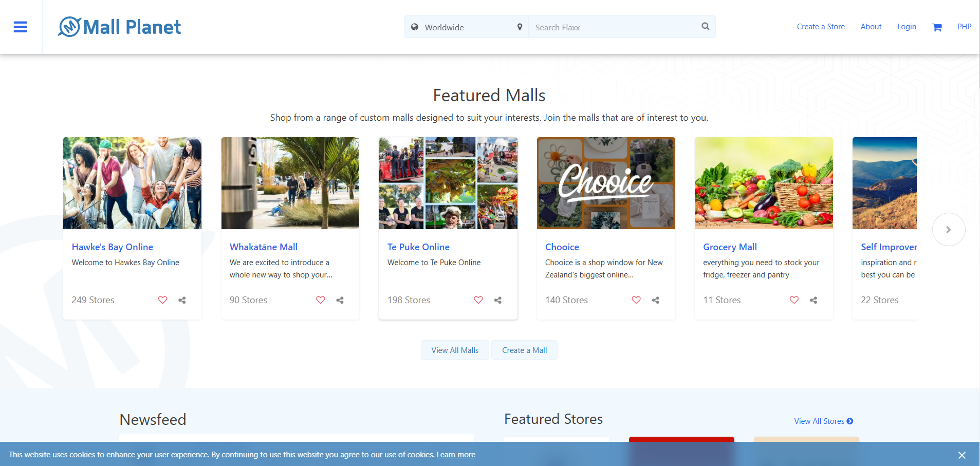
Task: Go to Login
Action: (x=907, y=27)
